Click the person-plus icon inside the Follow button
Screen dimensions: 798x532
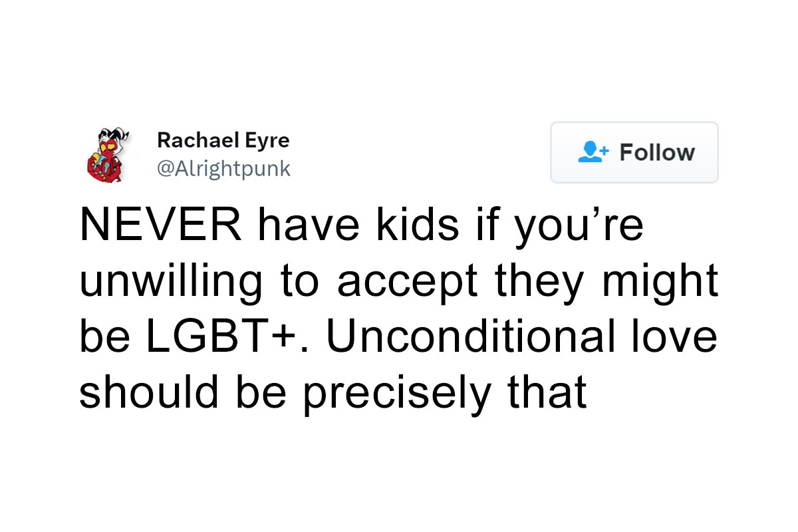coord(592,152)
